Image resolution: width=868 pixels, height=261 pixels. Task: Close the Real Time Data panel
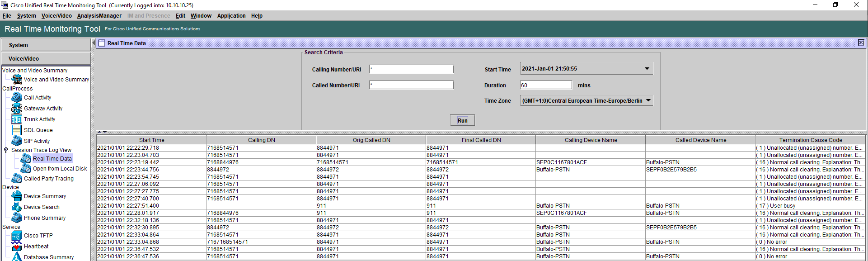point(861,43)
